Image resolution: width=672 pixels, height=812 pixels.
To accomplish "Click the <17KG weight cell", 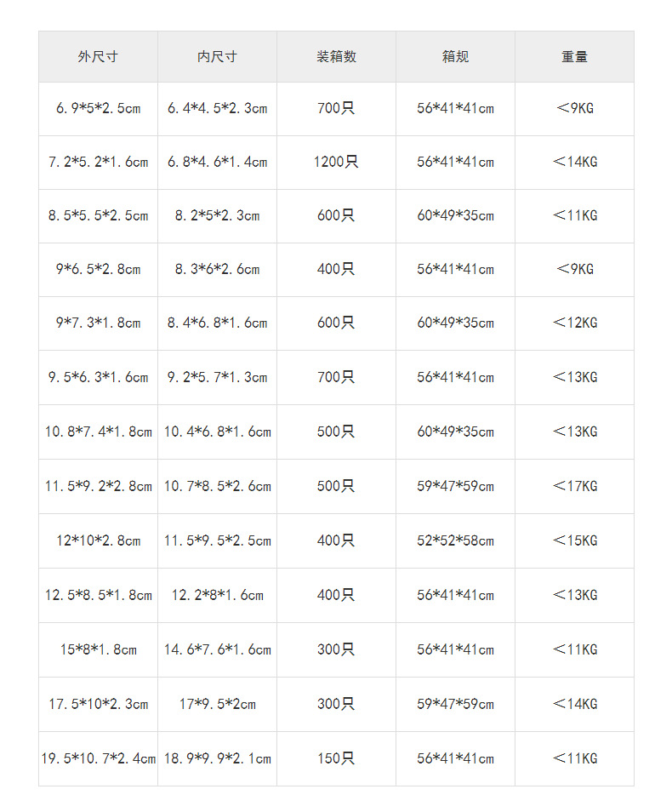I will [574, 486].
